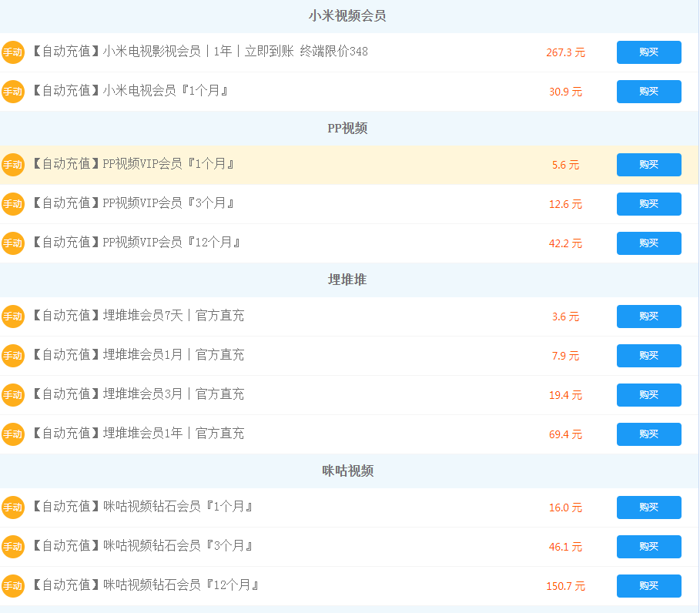Click the 42.2 元 price
This screenshot has height=613, width=700.
pos(566,244)
